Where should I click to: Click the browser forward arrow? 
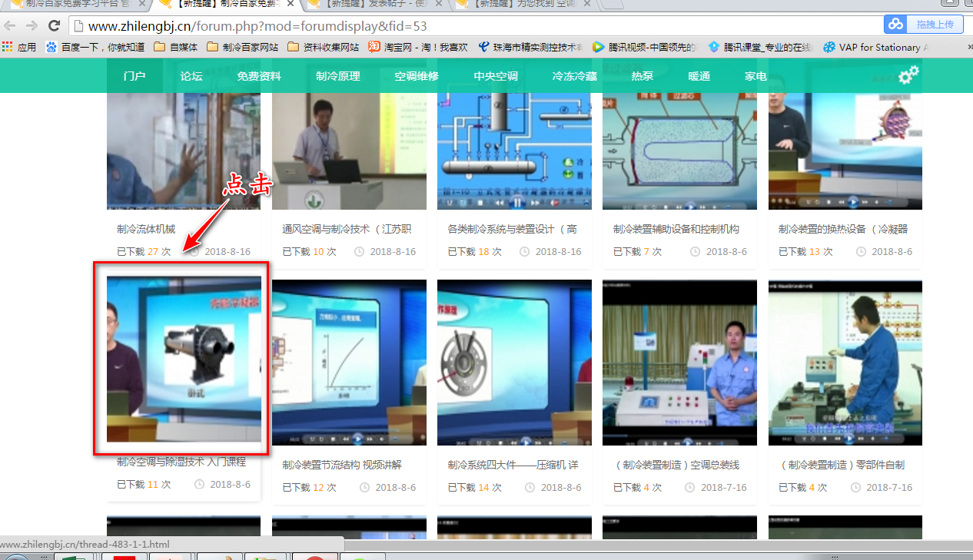pos(32,25)
